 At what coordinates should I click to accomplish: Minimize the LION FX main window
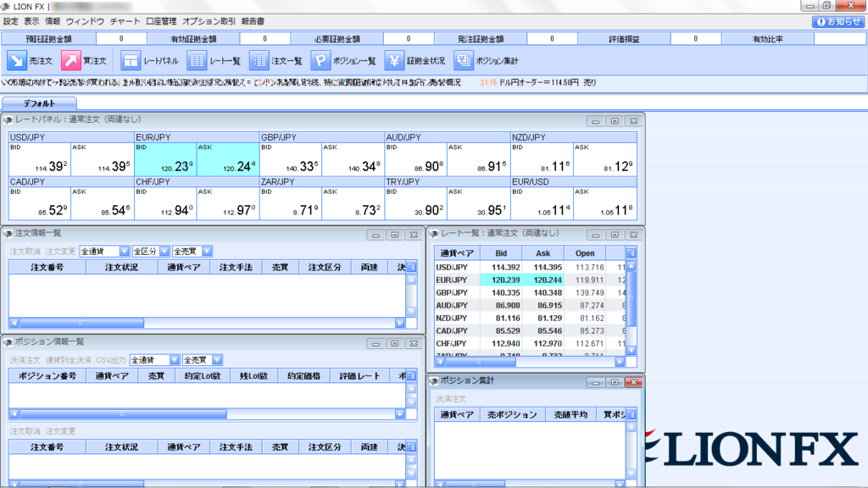(810, 6)
